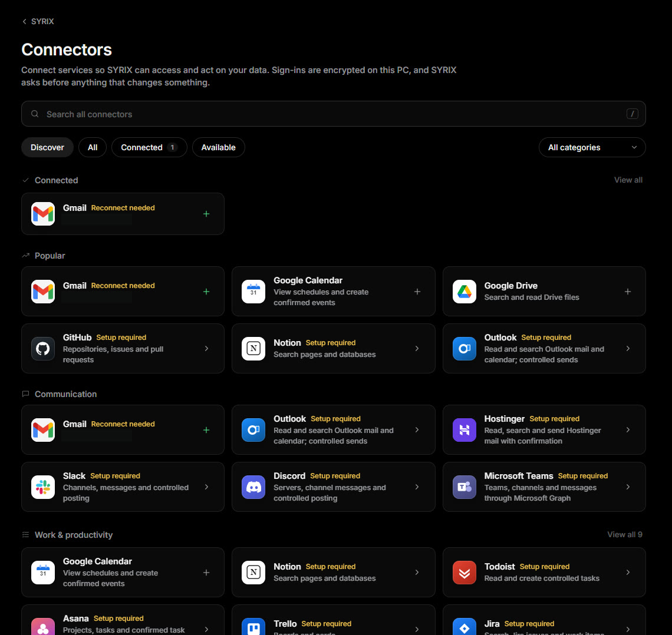Click the Work & productivity section heading
672x635 pixels.
pyautogui.click(x=74, y=535)
